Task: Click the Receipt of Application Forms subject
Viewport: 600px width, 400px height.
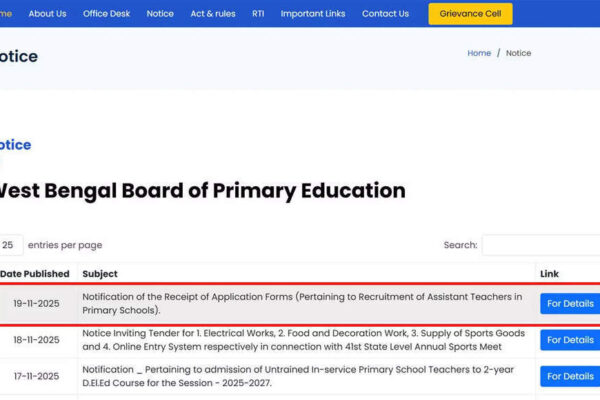Action: [302, 304]
